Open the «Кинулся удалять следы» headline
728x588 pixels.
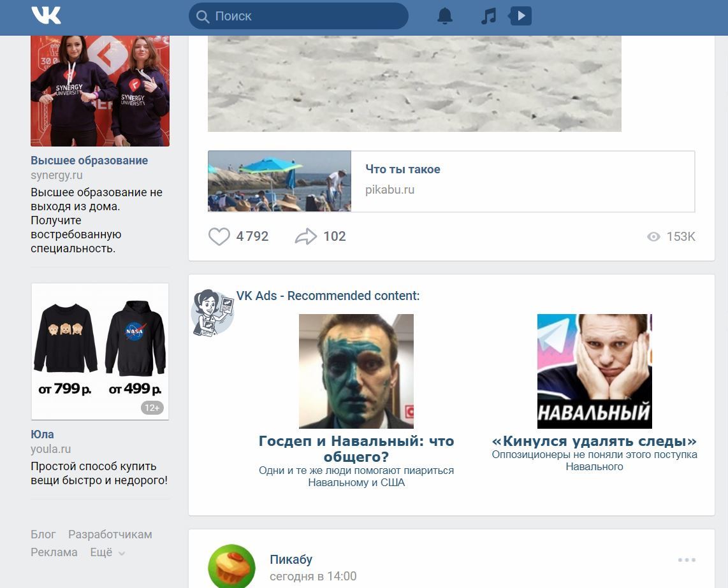(594, 441)
